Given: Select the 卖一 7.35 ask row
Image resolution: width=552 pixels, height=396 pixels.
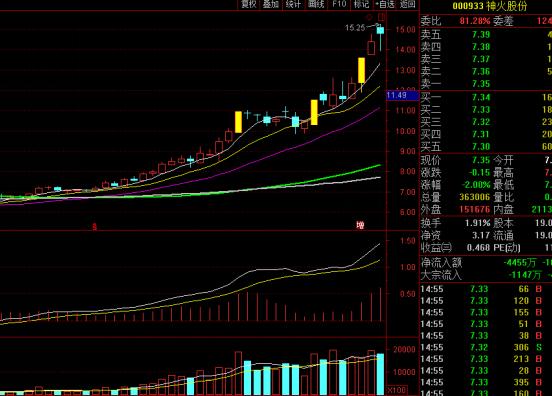Looking at the screenshot, I should (486, 84).
